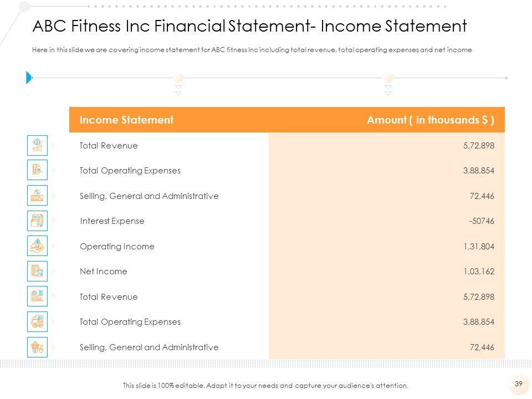The image size is (532, 399).
Task: Click the icon in the eighth table row
Action: tap(37, 321)
